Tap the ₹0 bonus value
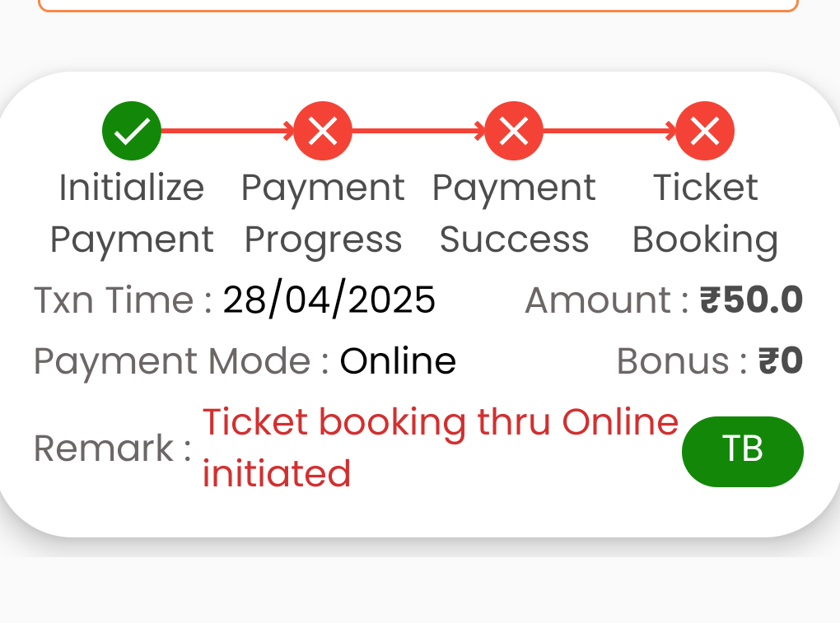 (781, 360)
